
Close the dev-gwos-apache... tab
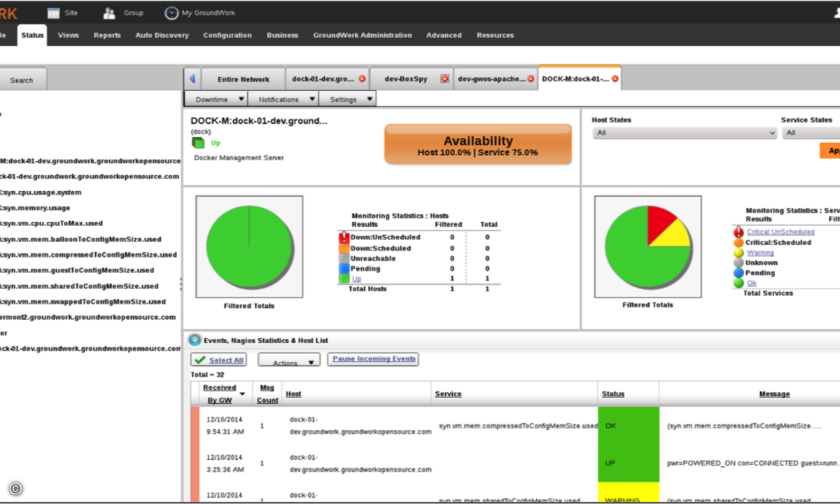click(x=532, y=79)
